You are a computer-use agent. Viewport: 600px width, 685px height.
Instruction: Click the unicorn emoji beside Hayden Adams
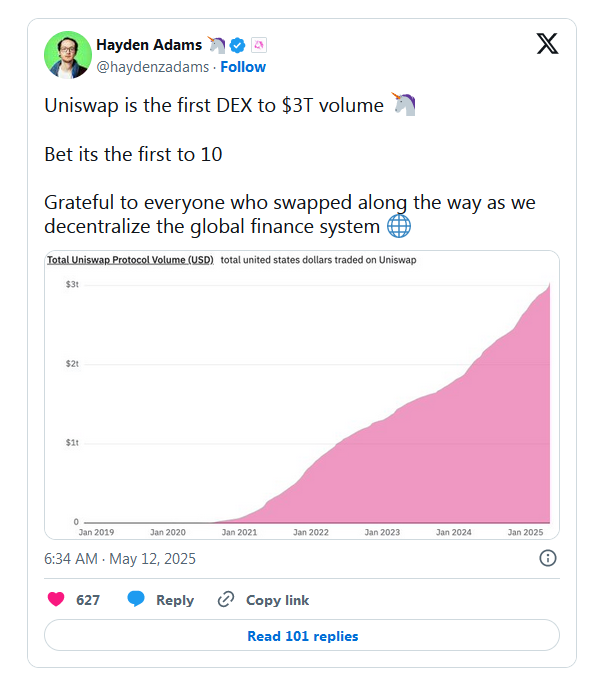pos(216,45)
